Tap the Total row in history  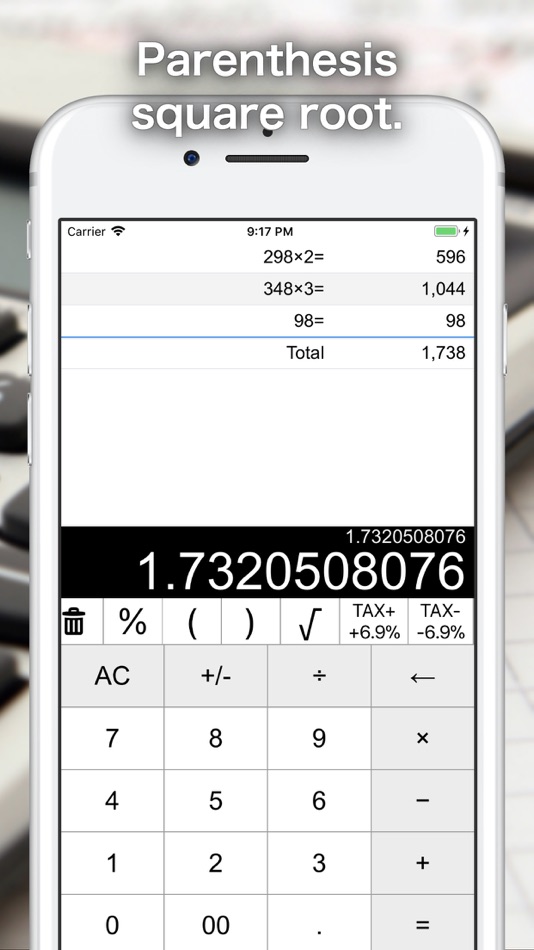pos(267,353)
